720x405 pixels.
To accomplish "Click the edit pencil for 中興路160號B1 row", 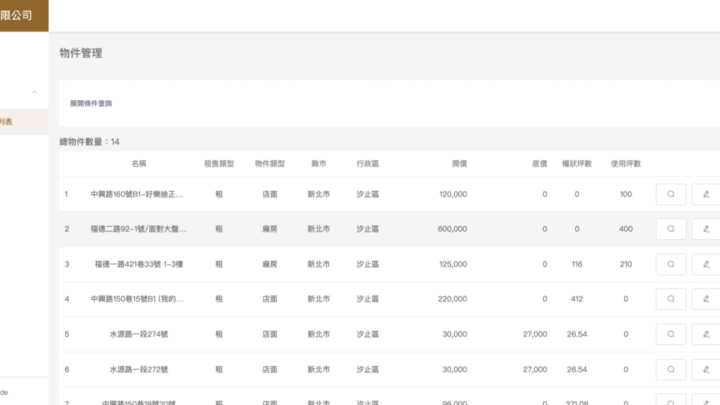I will 706,194.
